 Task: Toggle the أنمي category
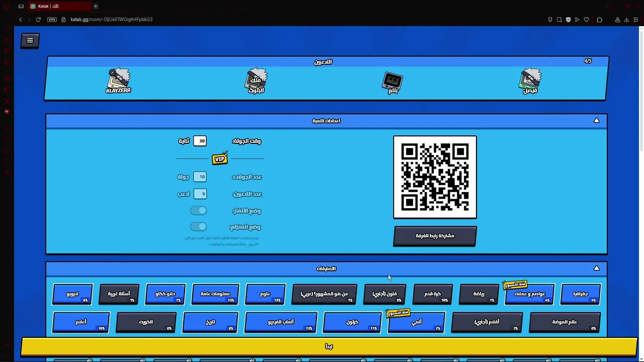pyautogui.click(x=417, y=322)
